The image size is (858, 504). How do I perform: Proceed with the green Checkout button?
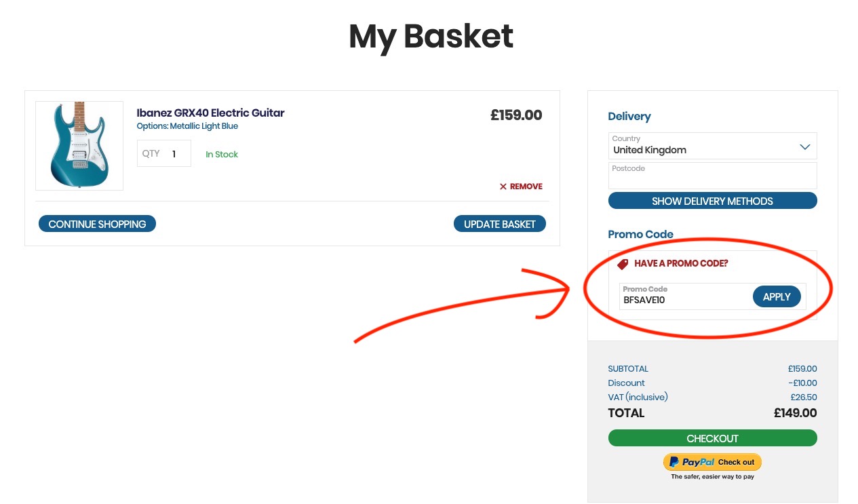[712, 438]
